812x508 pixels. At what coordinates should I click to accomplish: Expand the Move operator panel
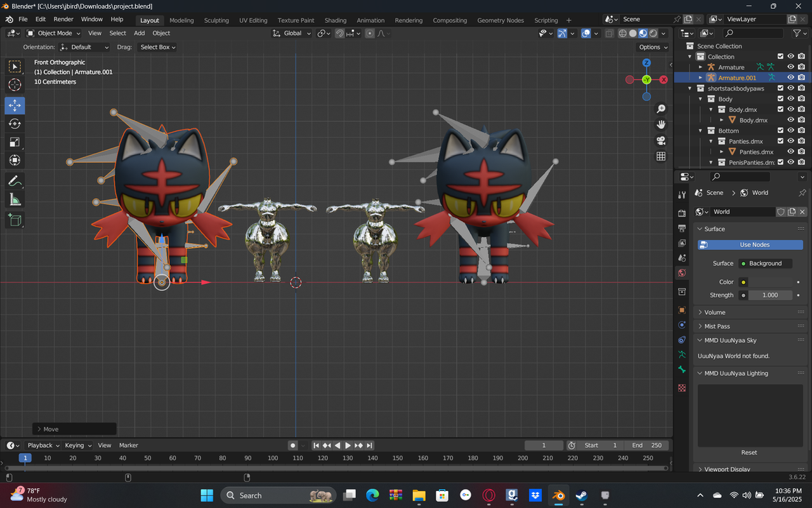[x=74, y=429]
